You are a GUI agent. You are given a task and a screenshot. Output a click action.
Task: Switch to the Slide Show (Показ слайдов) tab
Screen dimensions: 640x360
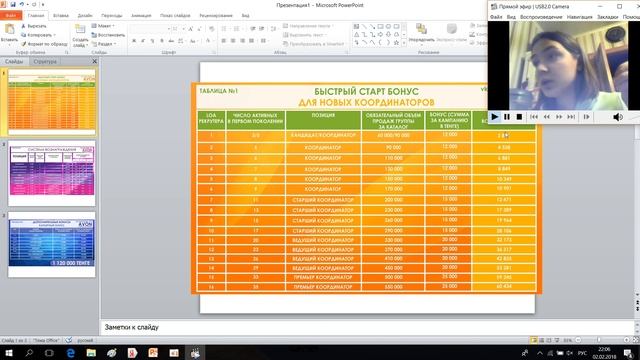(175, 16)
